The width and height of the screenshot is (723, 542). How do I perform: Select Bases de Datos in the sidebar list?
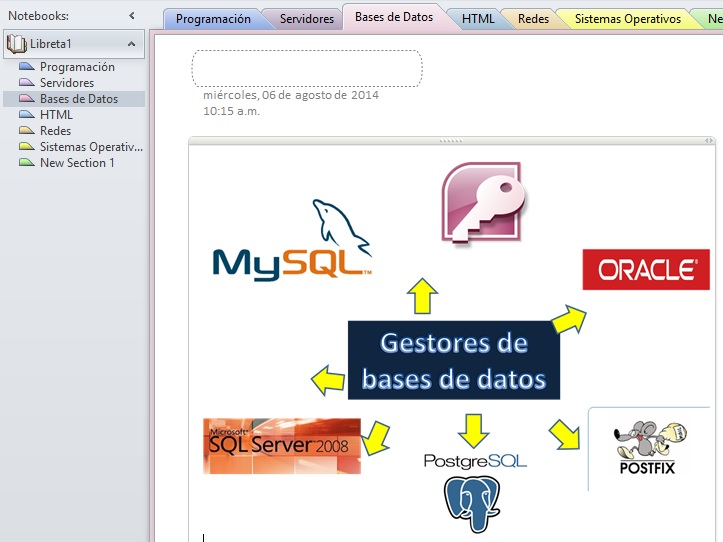coord(74,99)
